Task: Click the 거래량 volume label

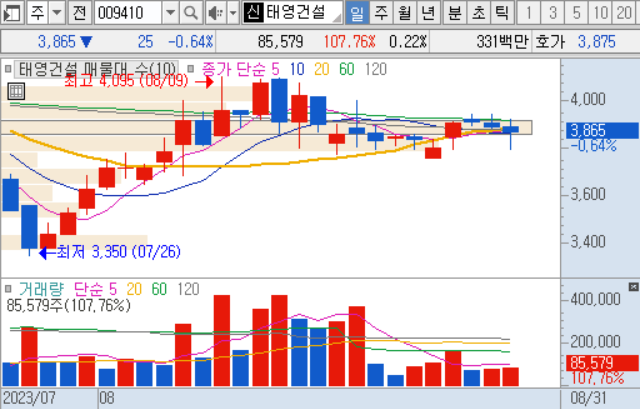Action: tap(41, 289)
